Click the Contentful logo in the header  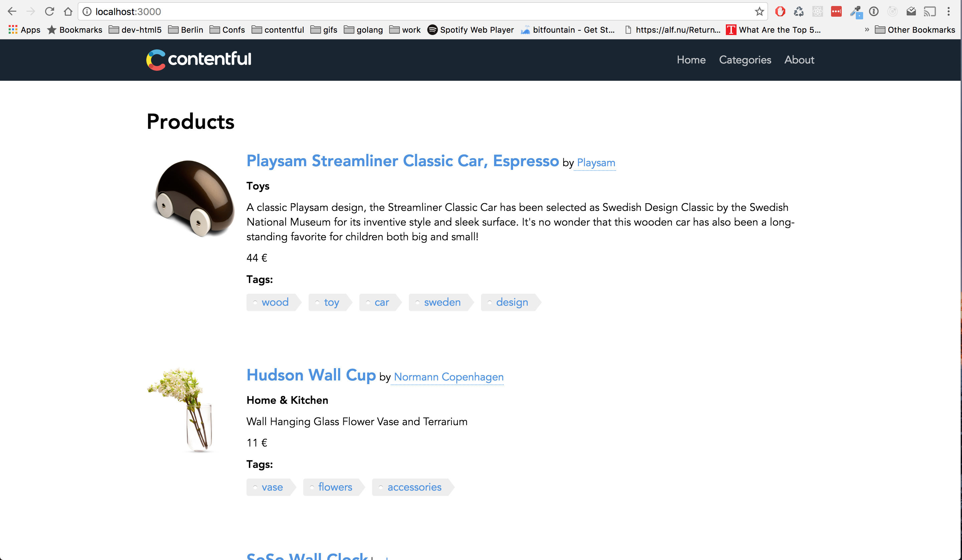coord(198,59)
